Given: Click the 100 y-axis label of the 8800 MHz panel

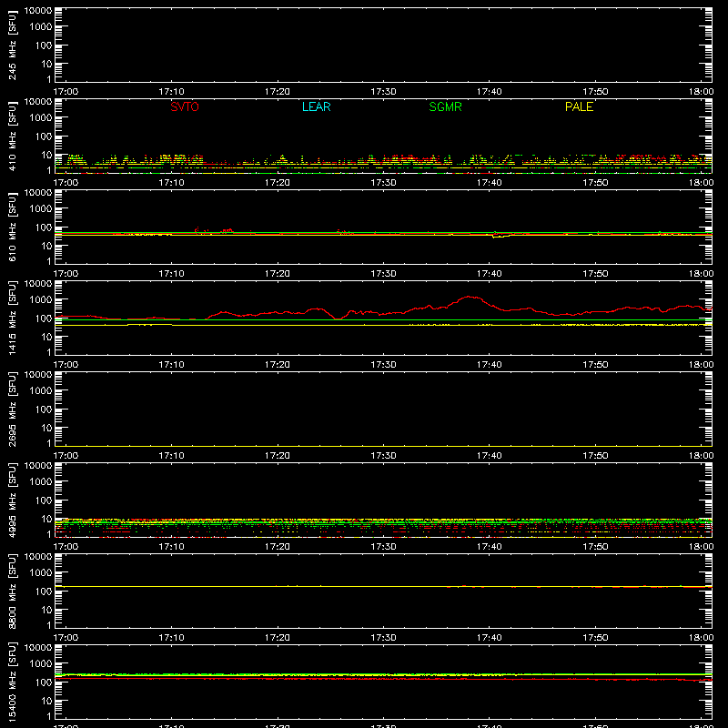Looking at the screenshot, I should coord(44,591).
